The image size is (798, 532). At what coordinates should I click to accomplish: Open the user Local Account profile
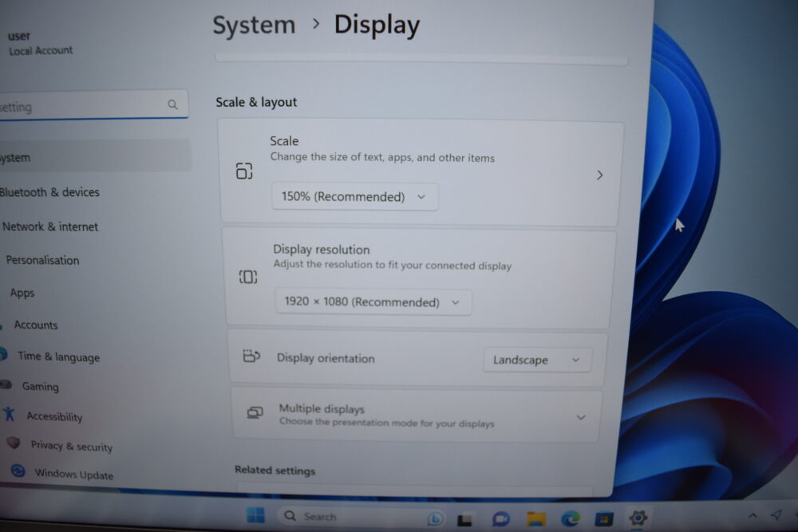(40, 43)
